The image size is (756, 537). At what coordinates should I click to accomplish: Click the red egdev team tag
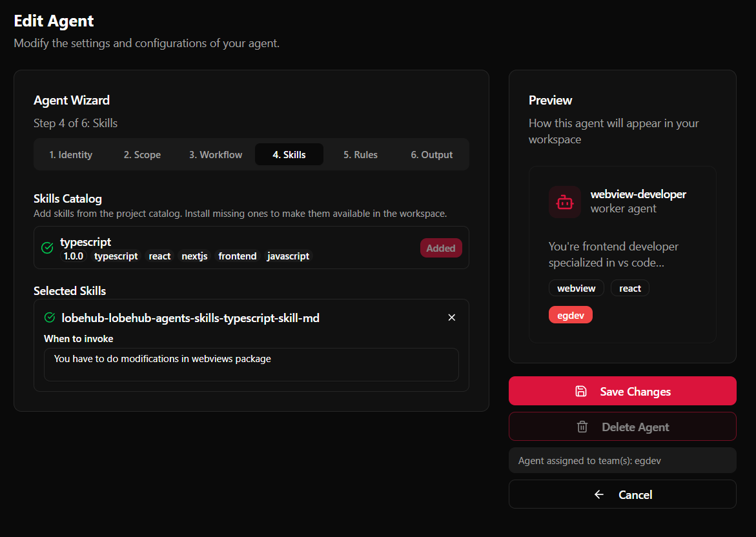570,315
